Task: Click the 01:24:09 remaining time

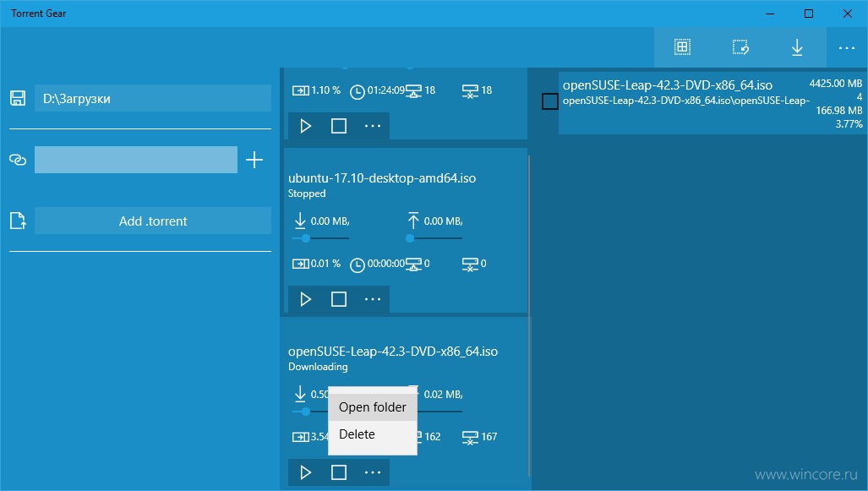Action: 386,90
